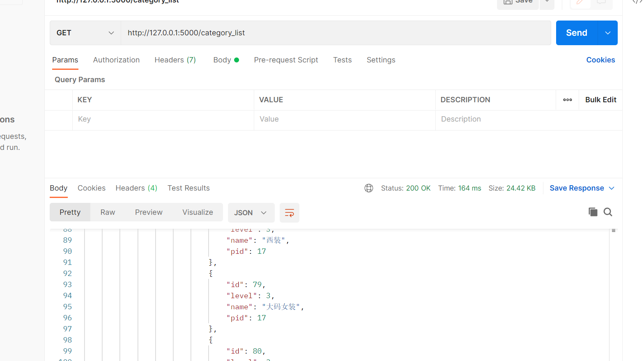Search the response with the magnifier icon
This screenshot has width=644, height=361.
tap(608, 212)
